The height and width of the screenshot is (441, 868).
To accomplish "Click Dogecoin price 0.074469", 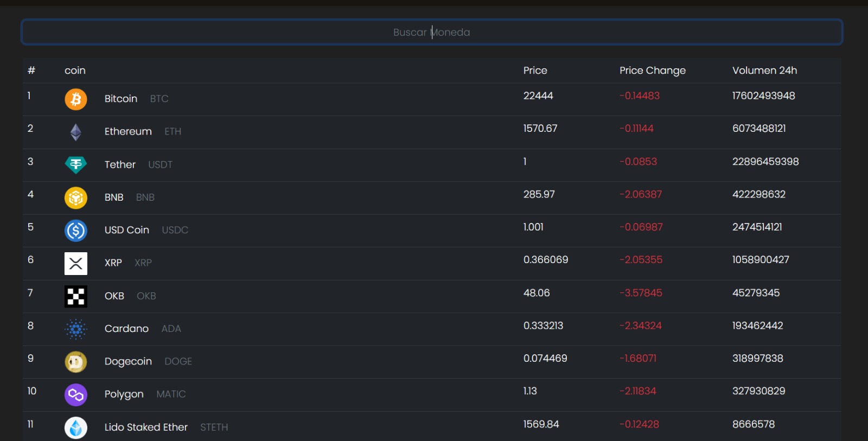I will [545, 359].
